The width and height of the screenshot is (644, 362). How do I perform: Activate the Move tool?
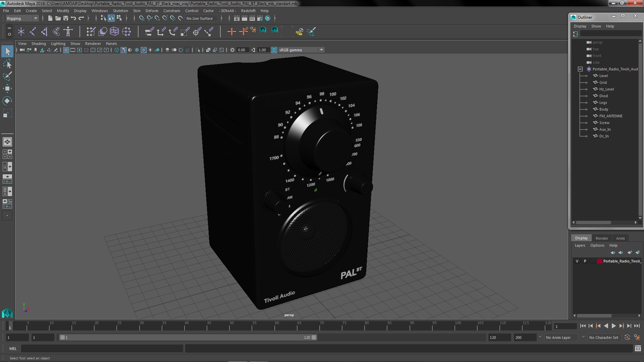pyautogui.click(x=7, y=88)
